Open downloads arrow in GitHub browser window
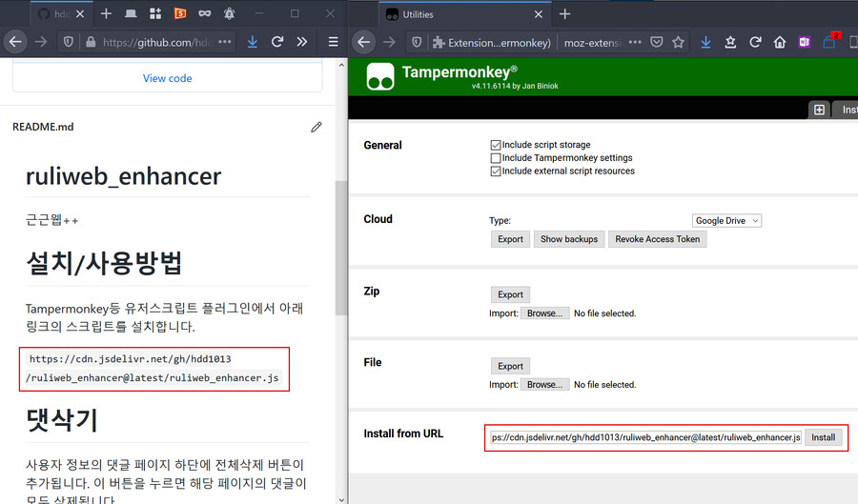858x504 pixels. [x=253, y=42]
